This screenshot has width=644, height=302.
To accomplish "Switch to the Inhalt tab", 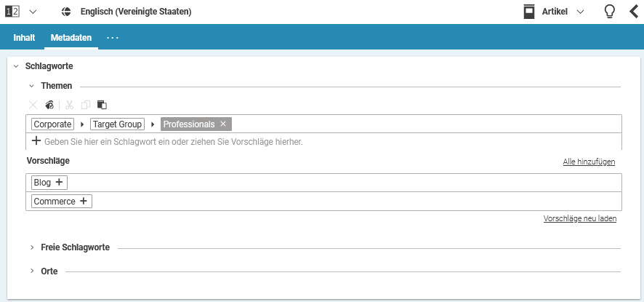I will pos(24,37).
